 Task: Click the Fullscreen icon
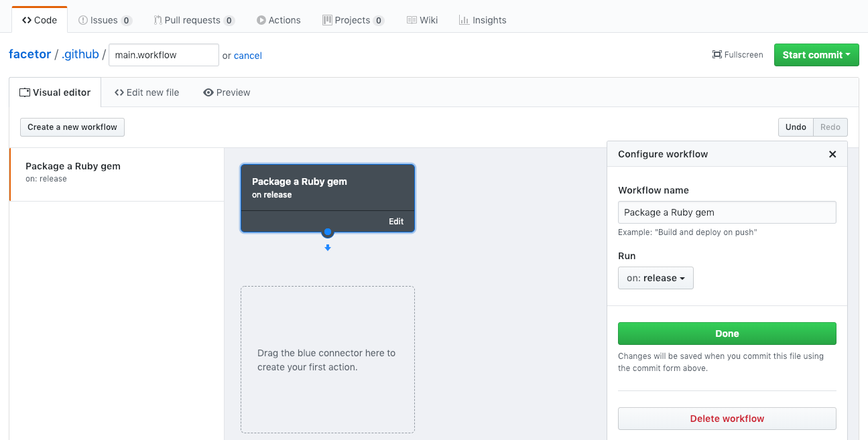tap(717, 55)
